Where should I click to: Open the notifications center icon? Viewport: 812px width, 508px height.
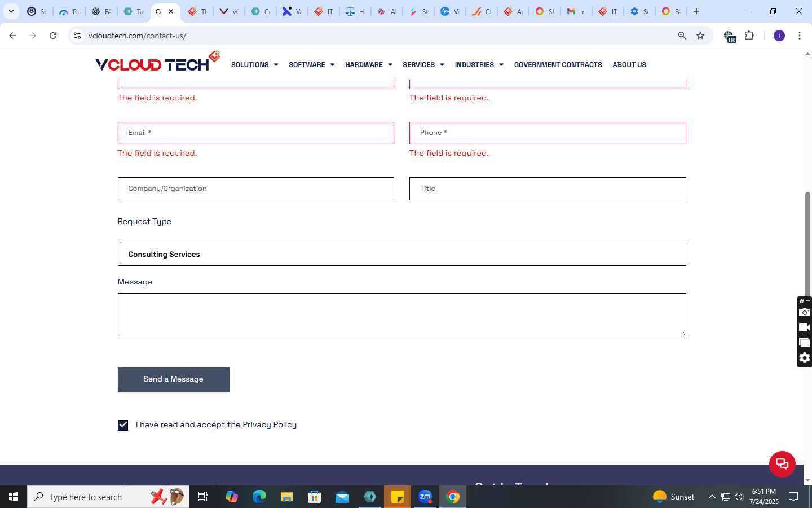[793, 497]
